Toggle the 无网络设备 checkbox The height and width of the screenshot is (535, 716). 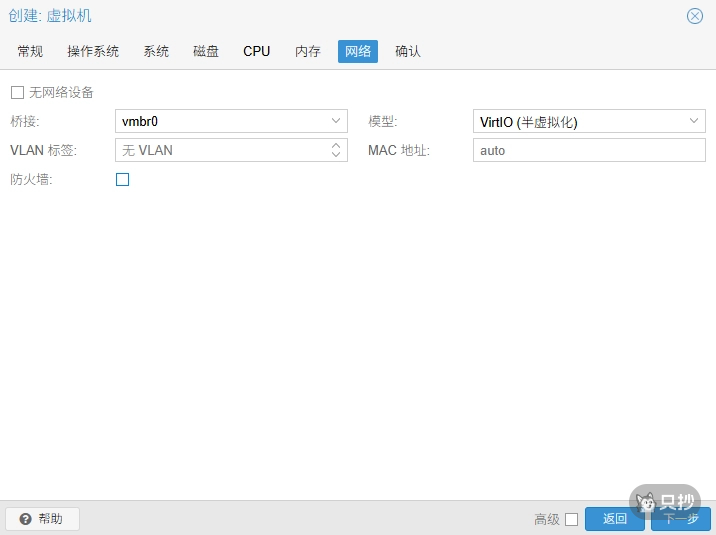[17, 92]
